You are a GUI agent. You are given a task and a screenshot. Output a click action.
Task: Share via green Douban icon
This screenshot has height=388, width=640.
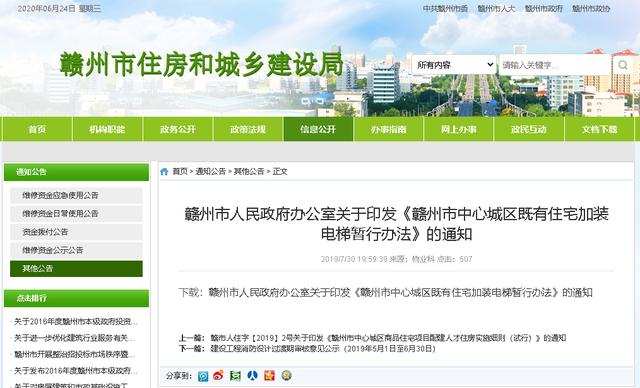pyautogui.click(x=235, y=376)
